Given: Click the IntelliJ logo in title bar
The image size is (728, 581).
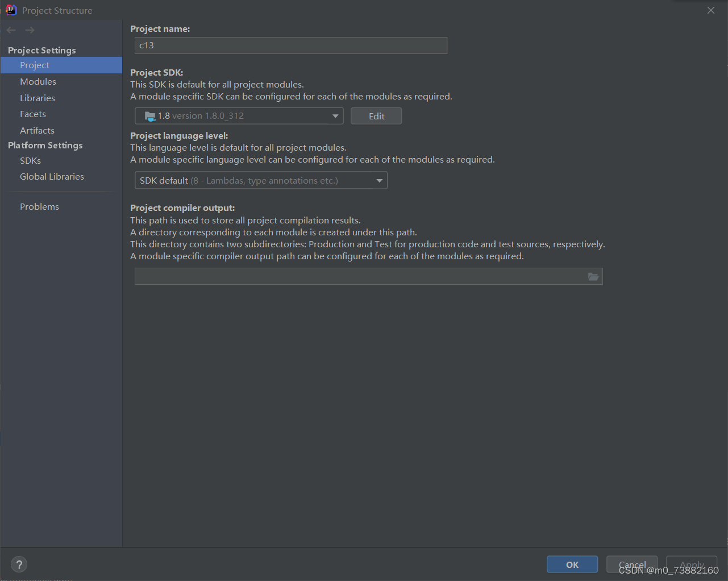Looking at the screenshot, I should tap(11, 10).
